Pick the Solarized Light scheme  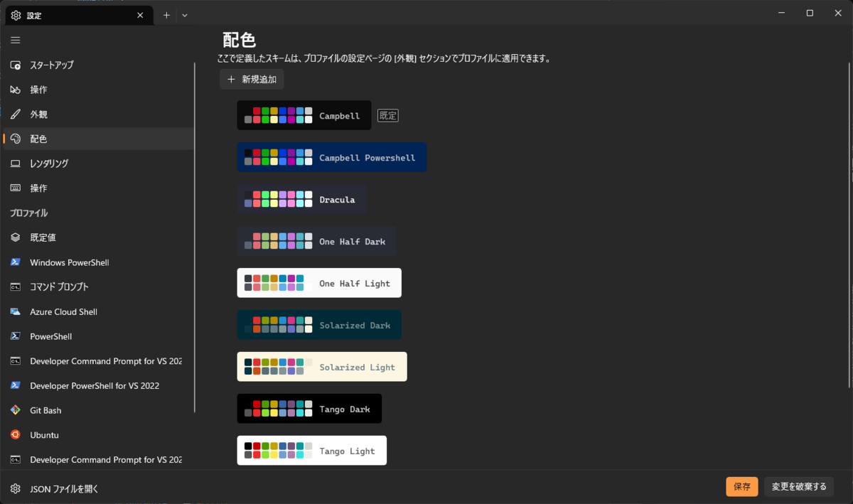coord(322,367)
